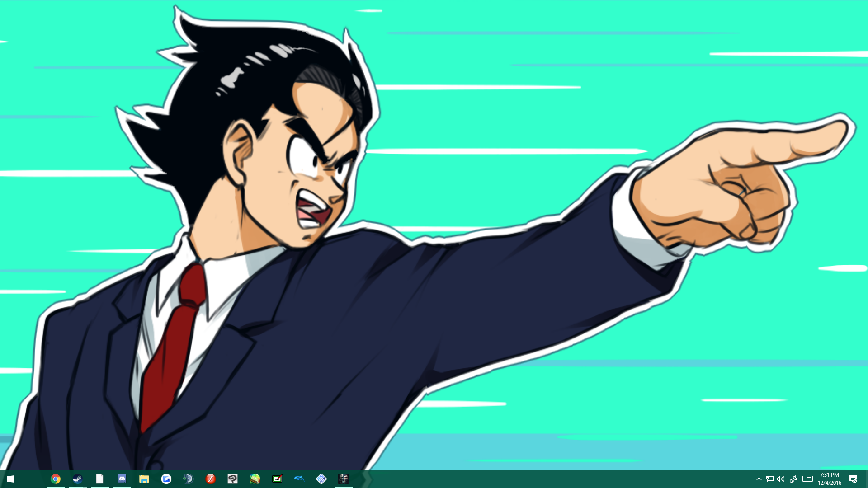Launch the blue circular G app

click(x=166, y=479)
